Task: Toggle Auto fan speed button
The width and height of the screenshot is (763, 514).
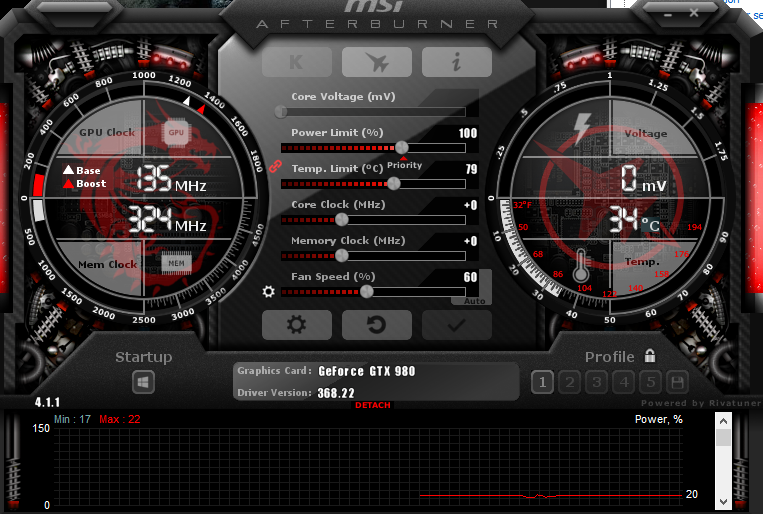Action: pyautogui.click(x=474, y=301)
